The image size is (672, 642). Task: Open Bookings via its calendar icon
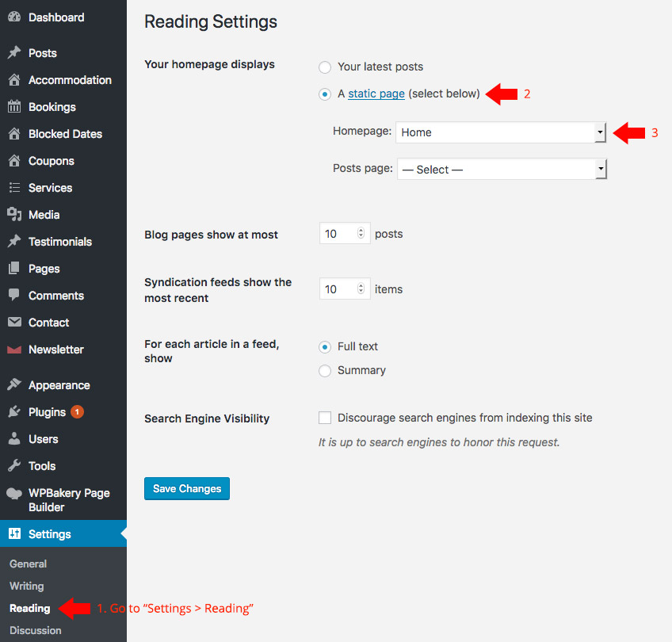14,107
